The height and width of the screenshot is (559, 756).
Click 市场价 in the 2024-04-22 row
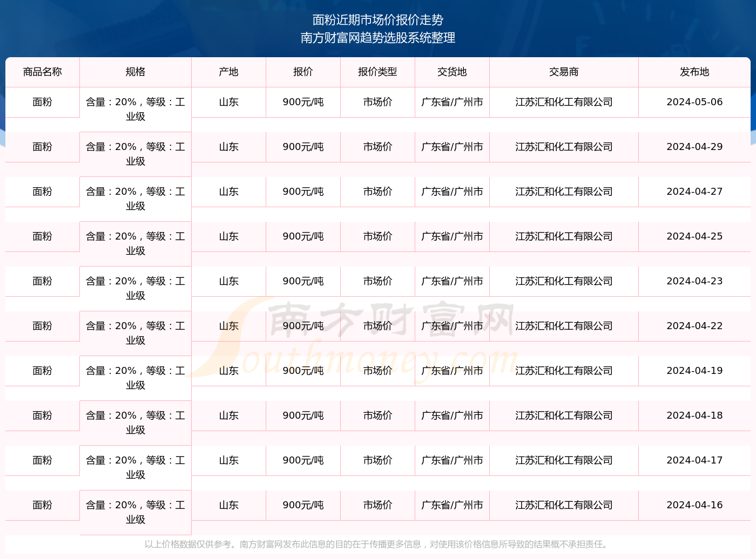tap(378, 326)
